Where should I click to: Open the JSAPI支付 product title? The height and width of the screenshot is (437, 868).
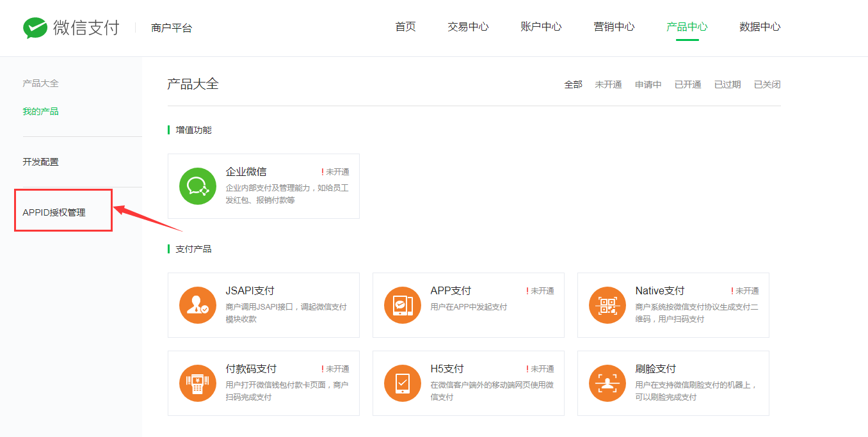point(250,290)
